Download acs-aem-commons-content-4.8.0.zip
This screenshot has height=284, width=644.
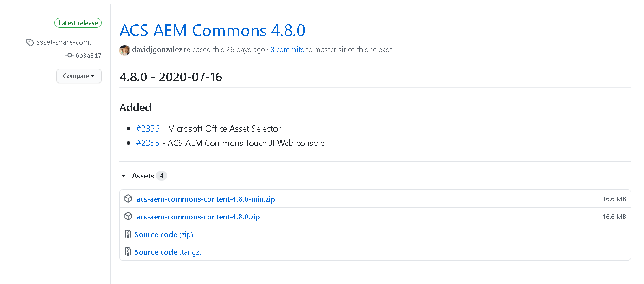pyautogui.click(x=198, y=216)
